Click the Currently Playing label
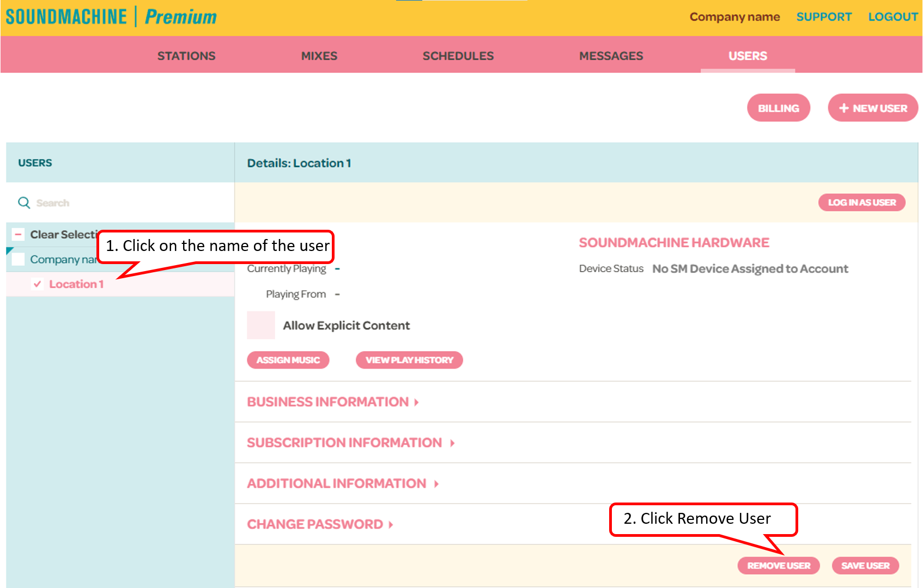The height and width of the screenshot is (588, 923). coord(287,268)
